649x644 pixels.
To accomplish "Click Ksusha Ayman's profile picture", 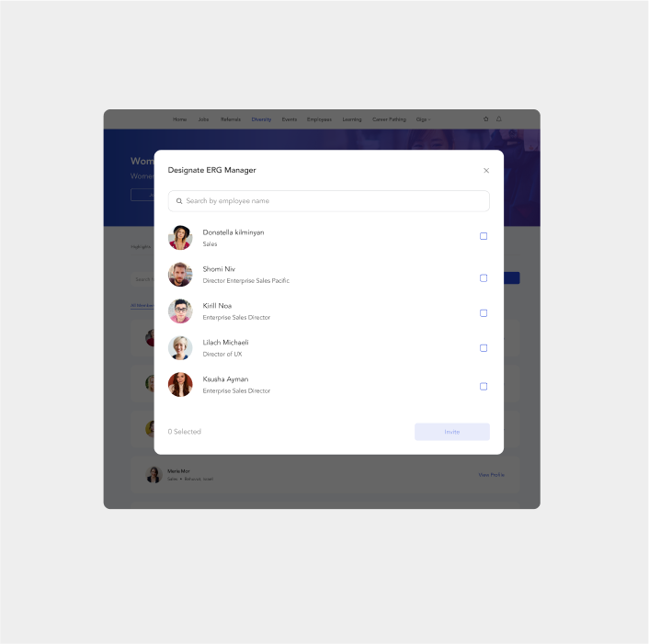I will click(x=180, y=385).
